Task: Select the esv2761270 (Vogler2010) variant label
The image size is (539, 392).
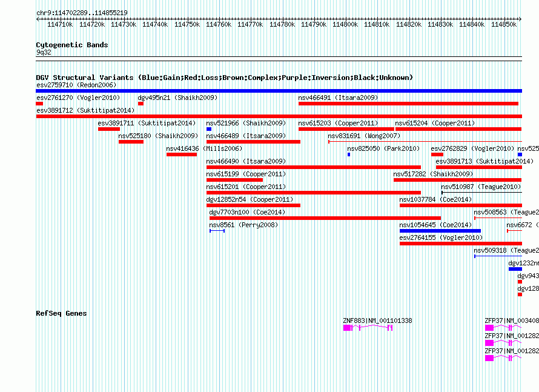Action: click(78, 98)
